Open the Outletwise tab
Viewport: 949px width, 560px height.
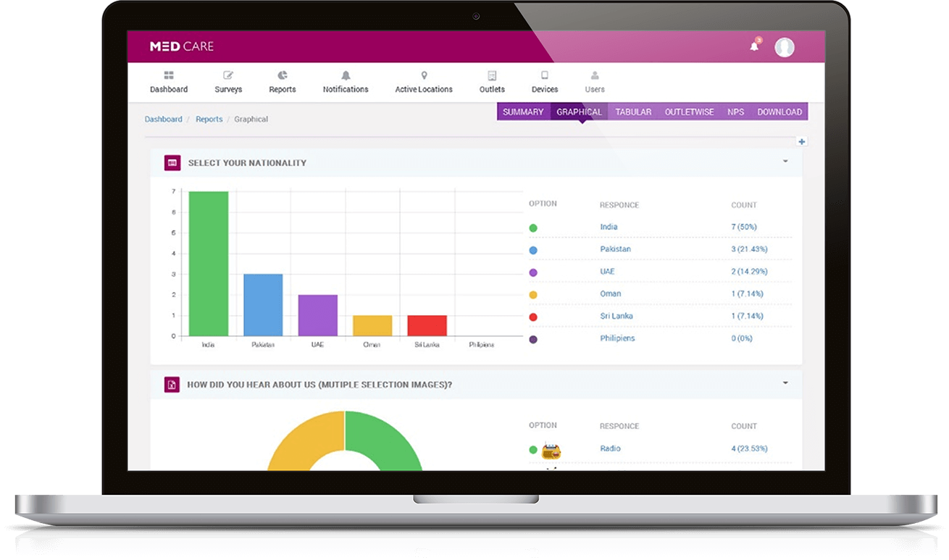pyautogui.click(x=689, y=112)
